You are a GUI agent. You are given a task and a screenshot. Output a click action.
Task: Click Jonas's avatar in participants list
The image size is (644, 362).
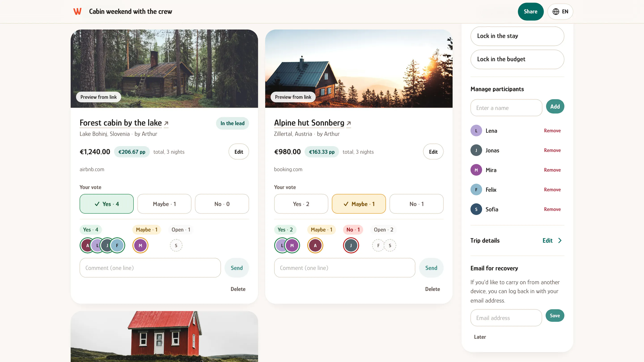point(476,150)
